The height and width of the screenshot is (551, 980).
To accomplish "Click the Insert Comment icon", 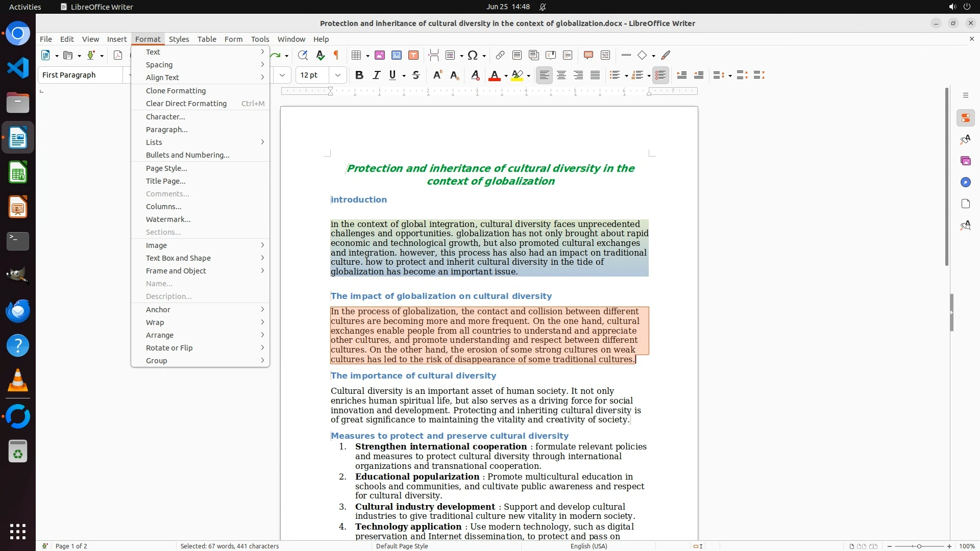I will click(588, 55).
